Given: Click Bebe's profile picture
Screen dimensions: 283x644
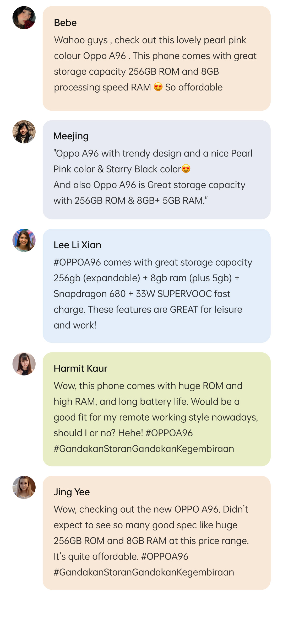Looking at the screenshot, I should [x=24, y=18].
